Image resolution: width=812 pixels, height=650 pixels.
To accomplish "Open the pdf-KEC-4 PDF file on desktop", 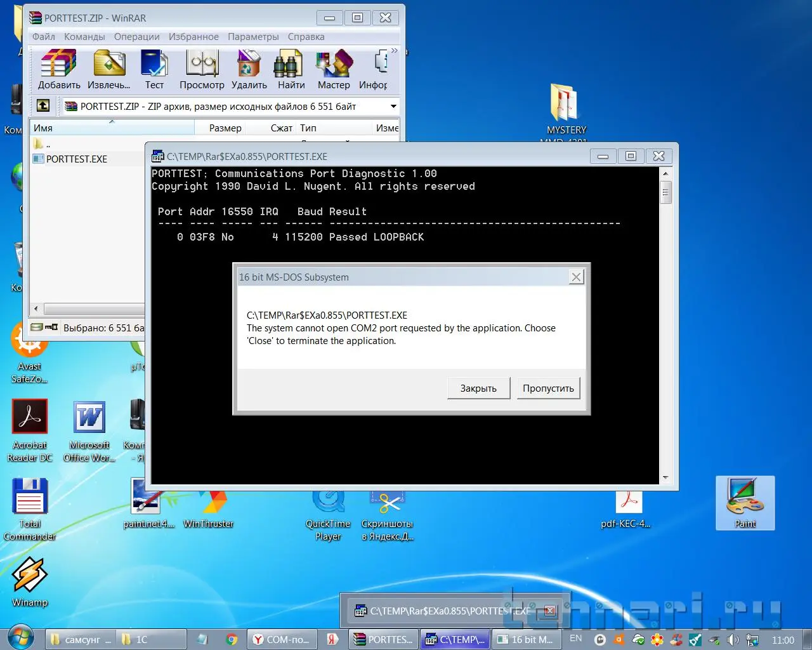I will 626,509.
